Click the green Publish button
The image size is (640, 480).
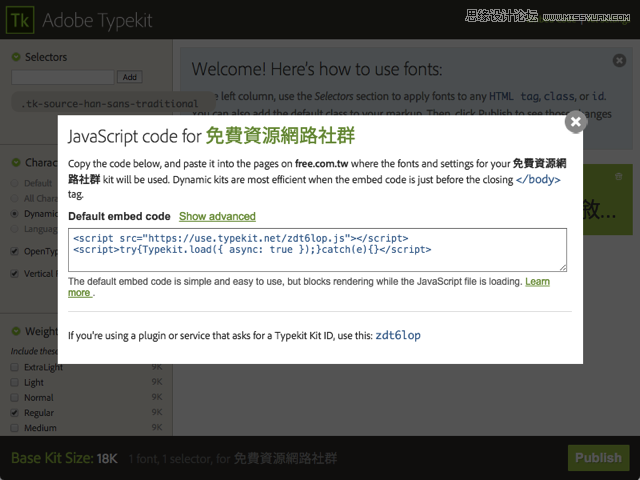click(x=598, y=458)
